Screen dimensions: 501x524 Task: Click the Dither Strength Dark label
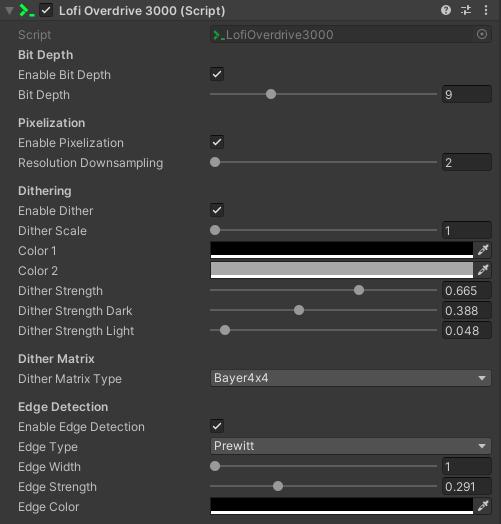pyautogui.click(x=75, y=311)
